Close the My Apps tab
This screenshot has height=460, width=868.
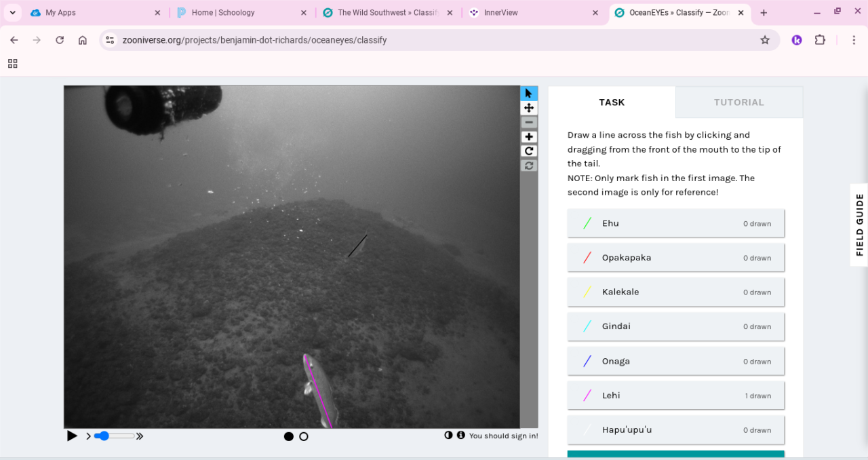pos(157,13)
